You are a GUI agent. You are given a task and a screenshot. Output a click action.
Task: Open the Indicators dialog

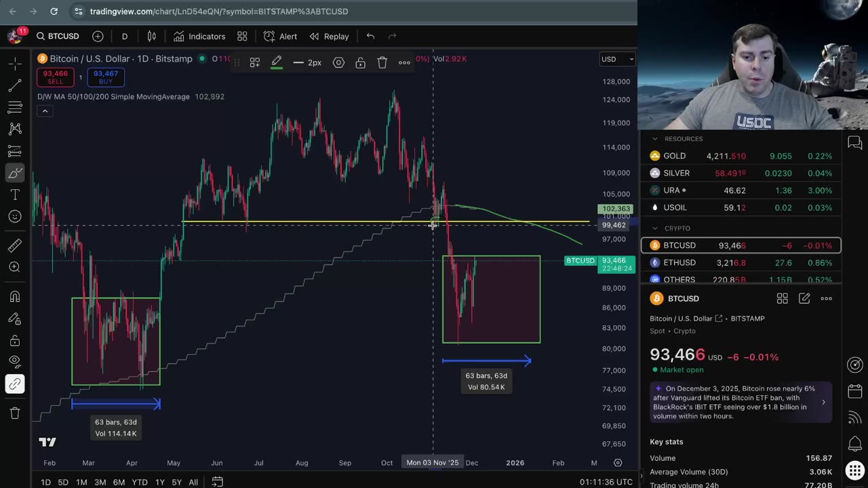[x=199, y=36]
